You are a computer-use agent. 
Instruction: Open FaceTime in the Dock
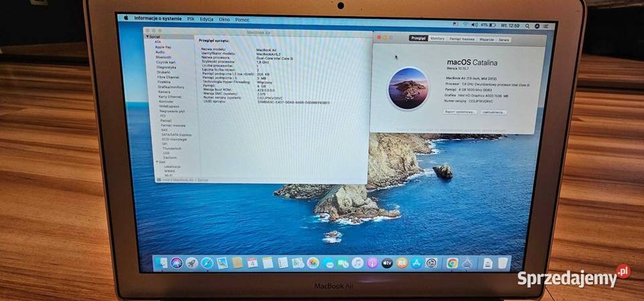pyautogui.click(x=343, y=263)
